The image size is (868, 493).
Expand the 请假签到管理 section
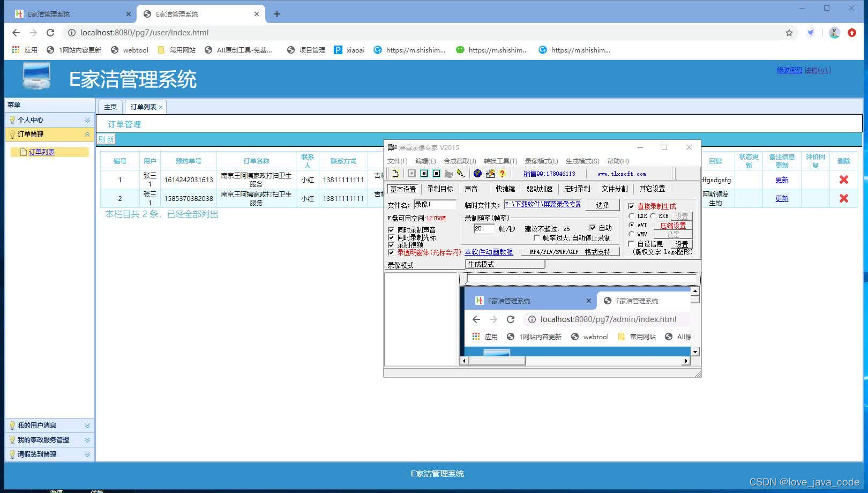coord(87,454)
